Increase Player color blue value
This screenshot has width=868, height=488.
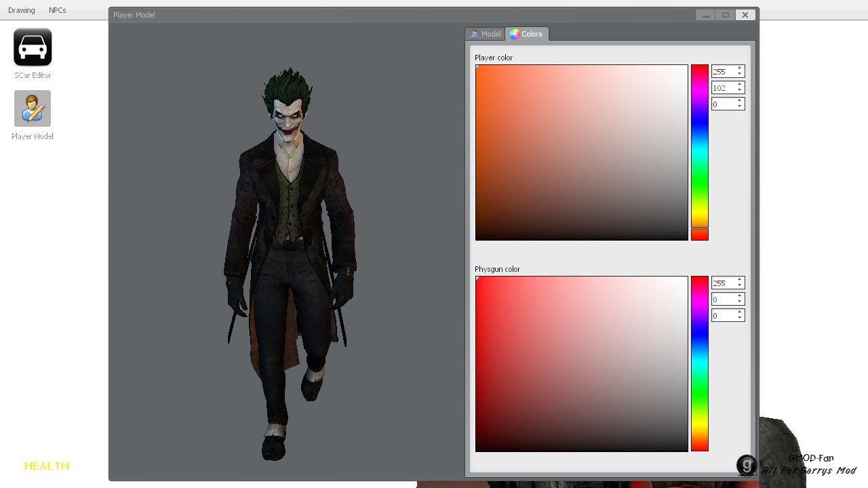point(740,101)
